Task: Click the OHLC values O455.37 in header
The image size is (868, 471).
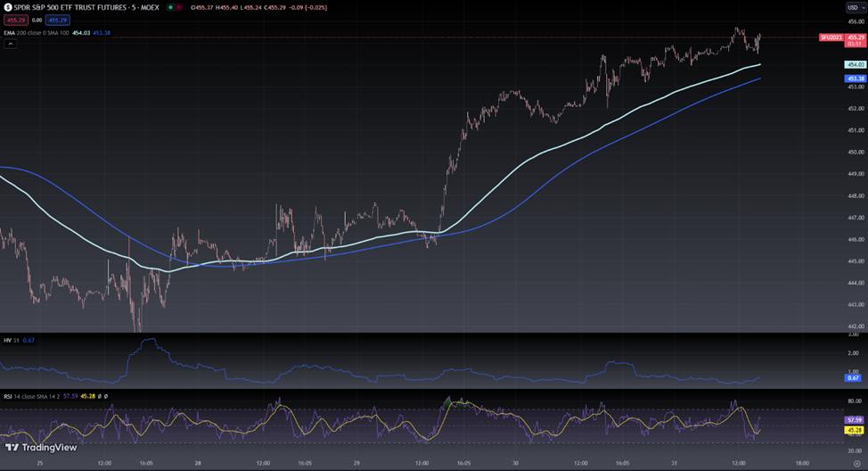Action: 202,8
